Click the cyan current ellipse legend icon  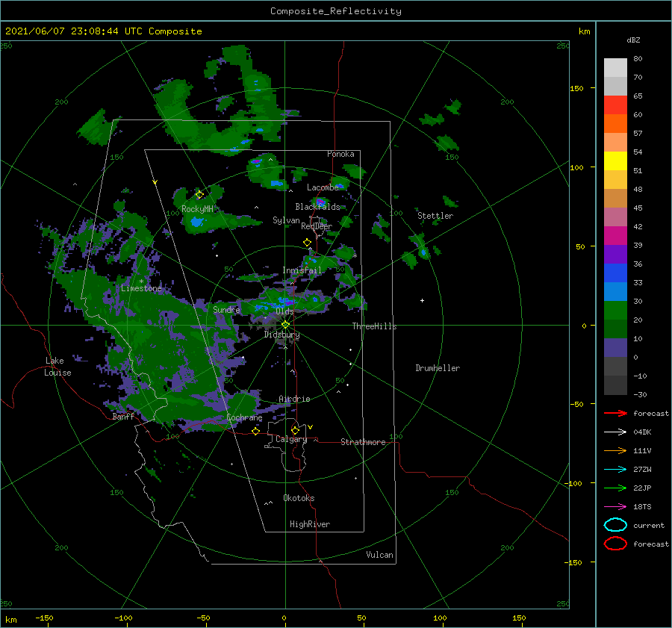click(x=615, y=525)
